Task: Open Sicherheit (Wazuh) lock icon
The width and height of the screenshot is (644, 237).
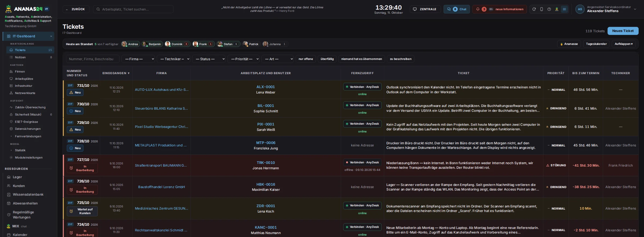Action: click(x=11, y=114)
